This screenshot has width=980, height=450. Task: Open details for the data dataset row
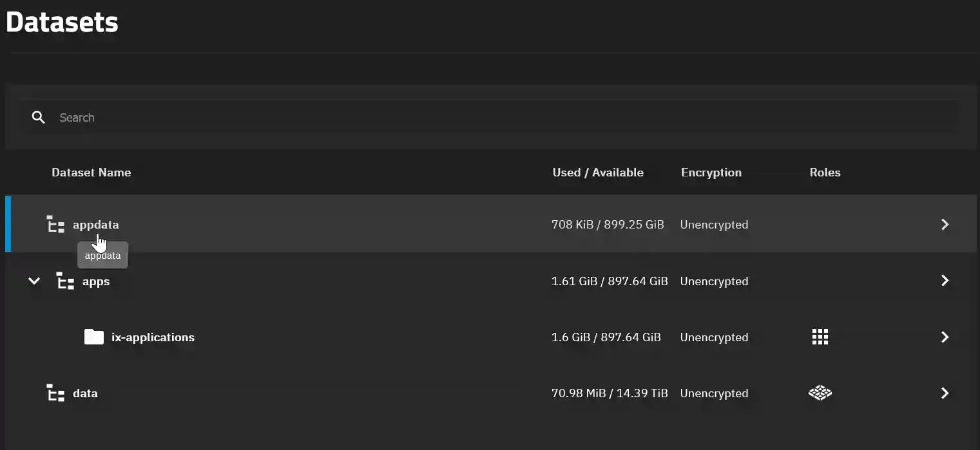(945, 393)
